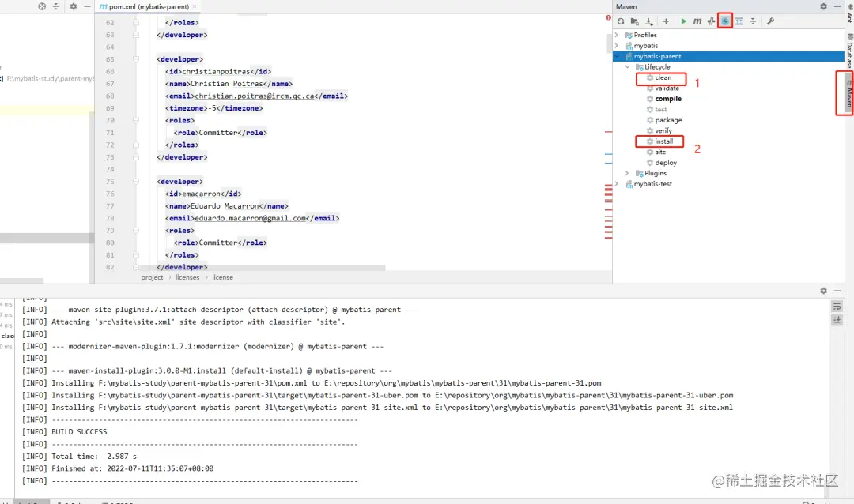
Task: Click Generate Sources and Update Folders icon
Action: 634,21
